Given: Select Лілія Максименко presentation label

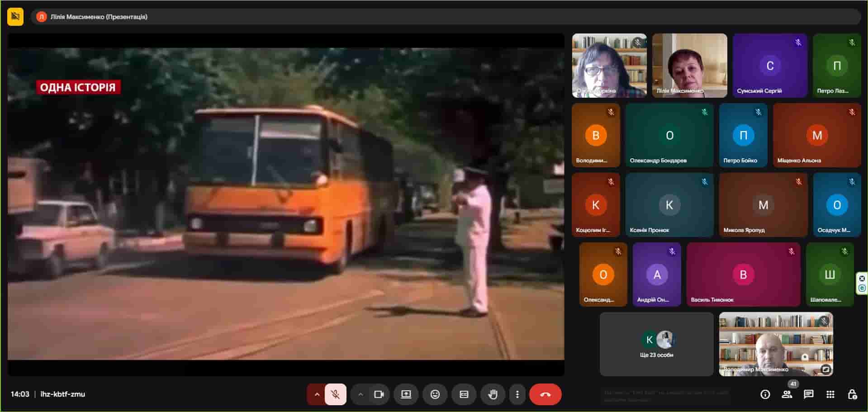Looking at the screenshot, I should tap(99, 17).
